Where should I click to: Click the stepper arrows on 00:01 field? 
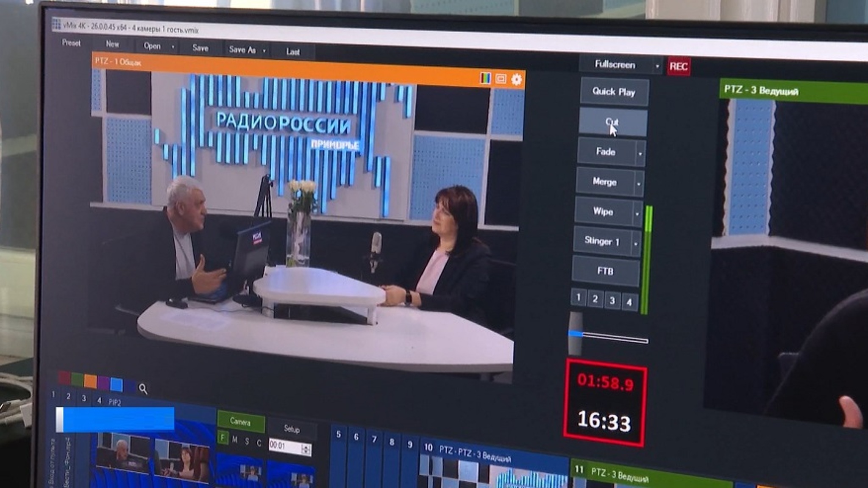[x=306, y=449]
